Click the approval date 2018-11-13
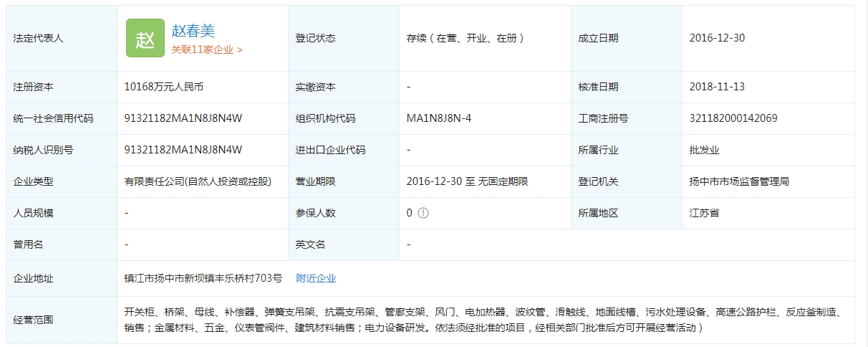This screenshot has width=868, height=347. pos(717,87)
